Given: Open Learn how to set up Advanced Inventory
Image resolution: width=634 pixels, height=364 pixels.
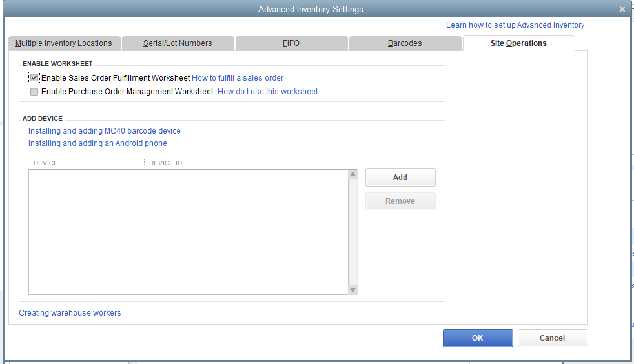Looking at the screenshot, I should [x=515, y=25].
